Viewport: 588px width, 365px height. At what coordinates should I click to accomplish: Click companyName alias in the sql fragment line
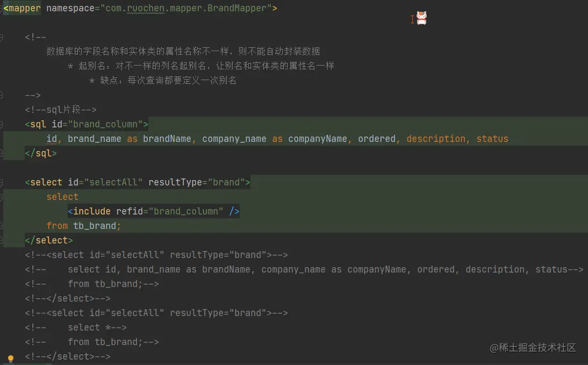pos(318,139)
